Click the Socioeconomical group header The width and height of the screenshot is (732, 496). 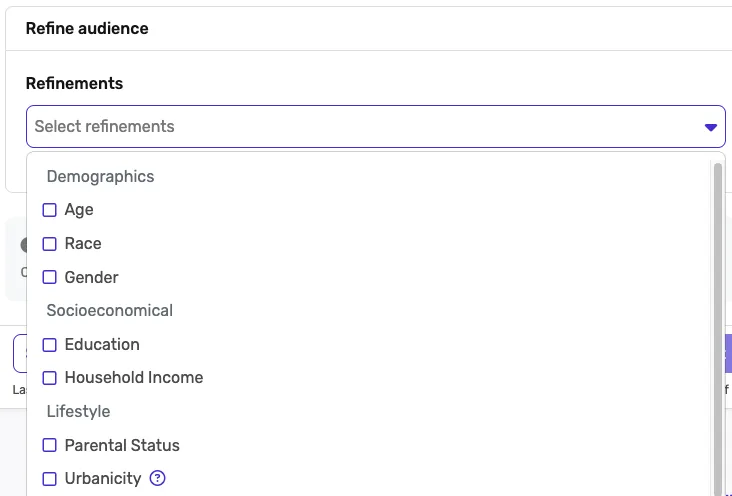[109, 311]
